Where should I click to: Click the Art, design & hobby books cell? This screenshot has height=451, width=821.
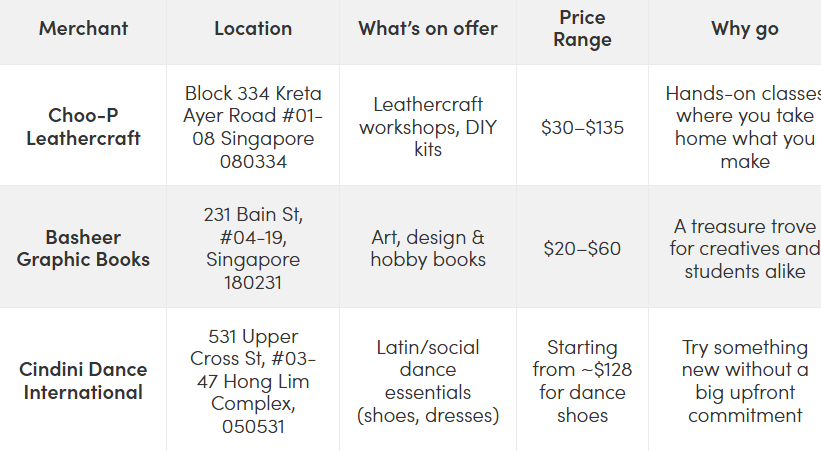tap(428, 248)
